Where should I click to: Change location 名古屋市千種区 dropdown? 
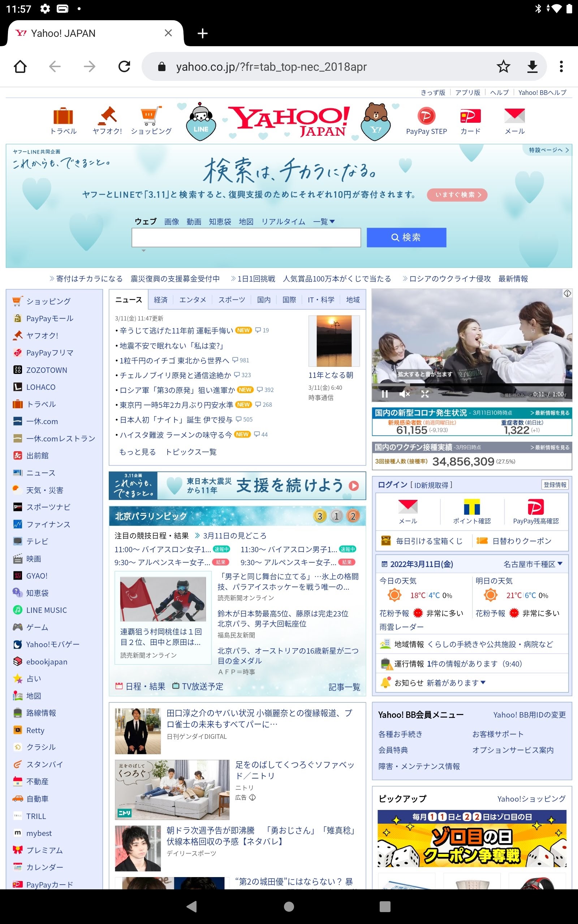pos(533,564)
